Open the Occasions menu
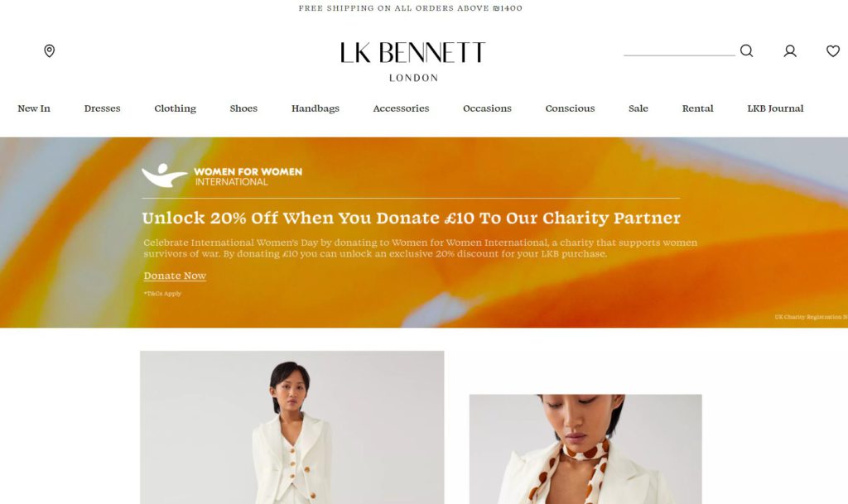This screenshot has width=848, height=504. tap(487, 108)
